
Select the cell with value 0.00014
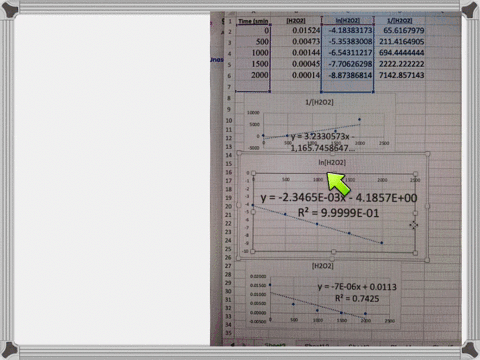point(296,75)
